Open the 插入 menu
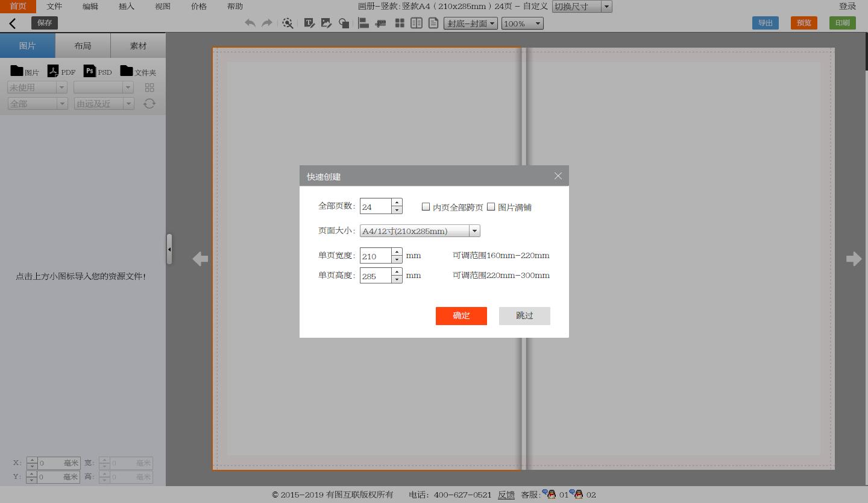Viewport: 868px width, 503px height. tap(127, 6)
